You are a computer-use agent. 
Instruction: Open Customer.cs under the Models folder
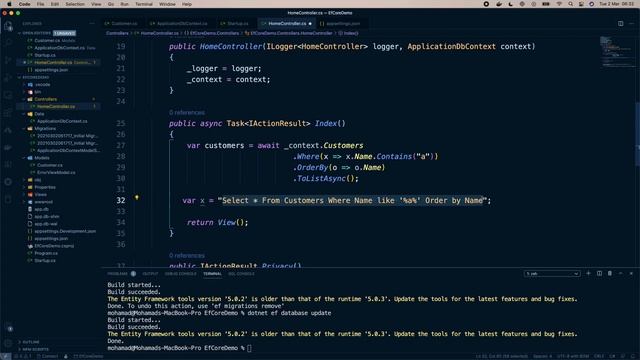[x=50, y=165]
